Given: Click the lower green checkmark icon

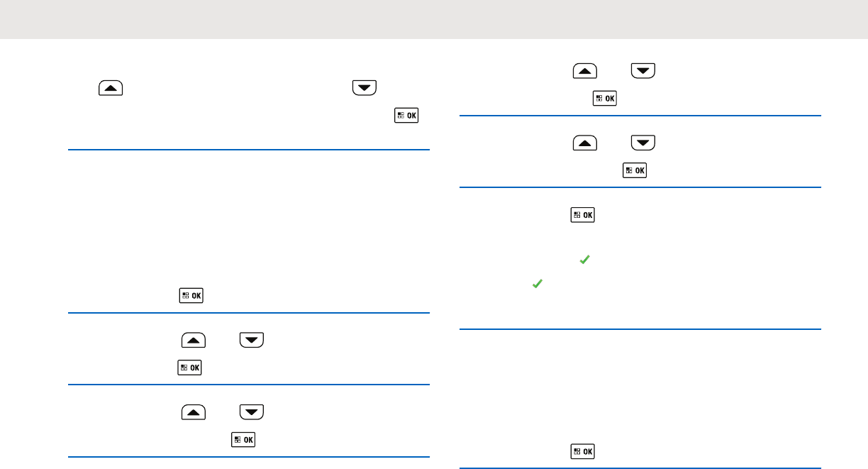Looking at the screenshot, I should coord(537,283).
